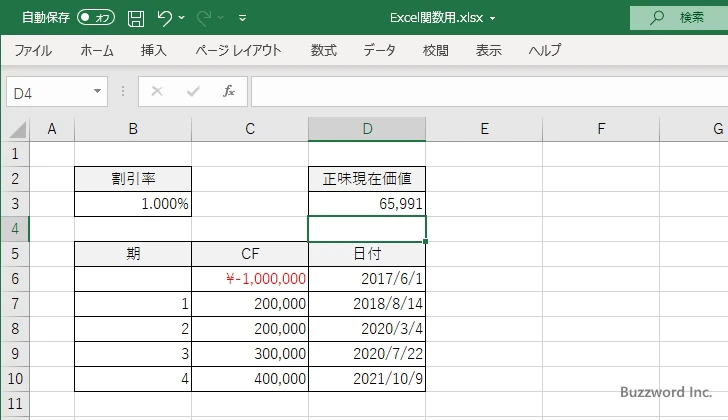Click the cell with ¥-1,000,000
The width and height of the screenshot is (728, 420).
coord(250,279)
